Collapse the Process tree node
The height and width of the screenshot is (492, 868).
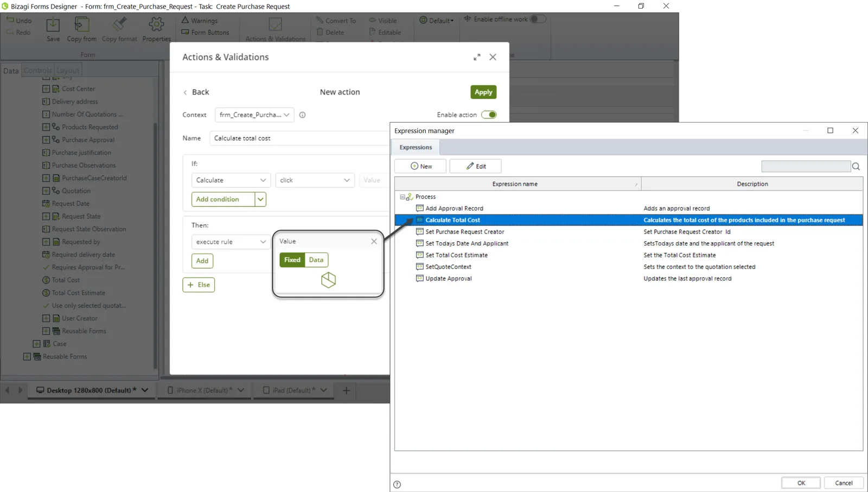(403, 197)
